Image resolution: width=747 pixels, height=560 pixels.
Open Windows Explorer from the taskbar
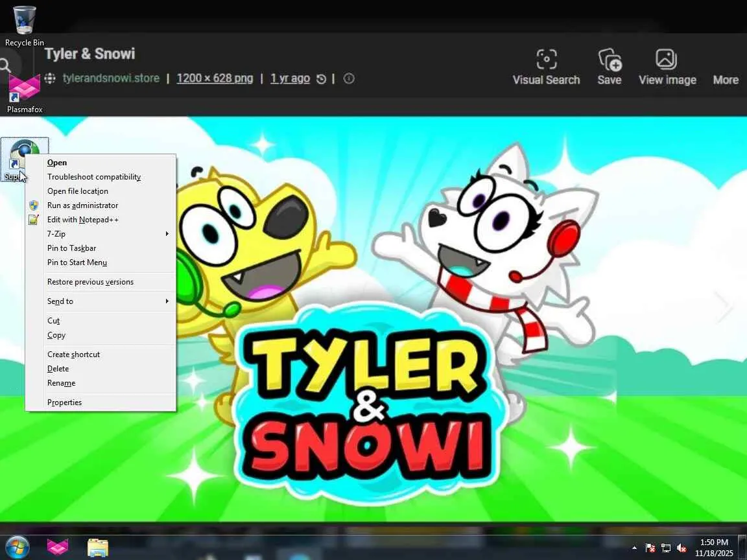click(x=98, y=548)
